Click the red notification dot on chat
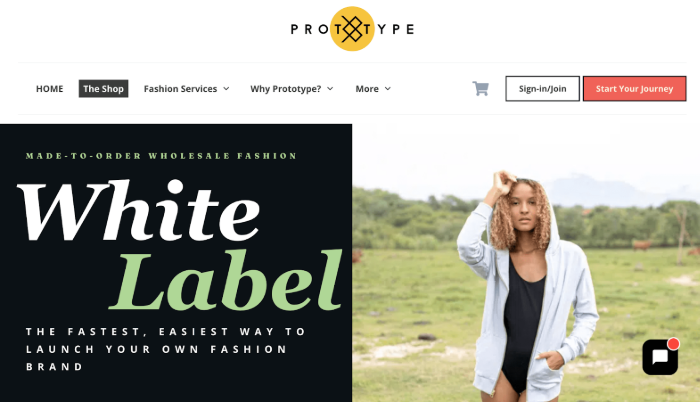Screen dimensions: 700x402 click(x=673, y=343)
